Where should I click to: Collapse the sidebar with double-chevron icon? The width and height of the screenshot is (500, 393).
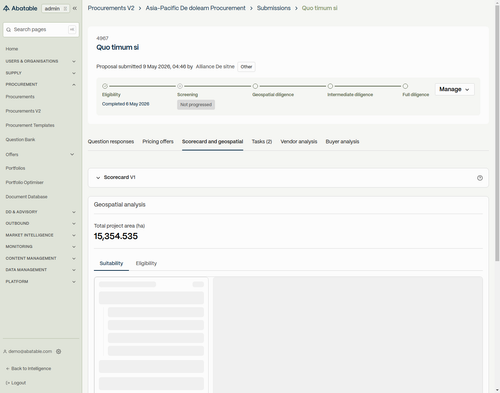75,8
